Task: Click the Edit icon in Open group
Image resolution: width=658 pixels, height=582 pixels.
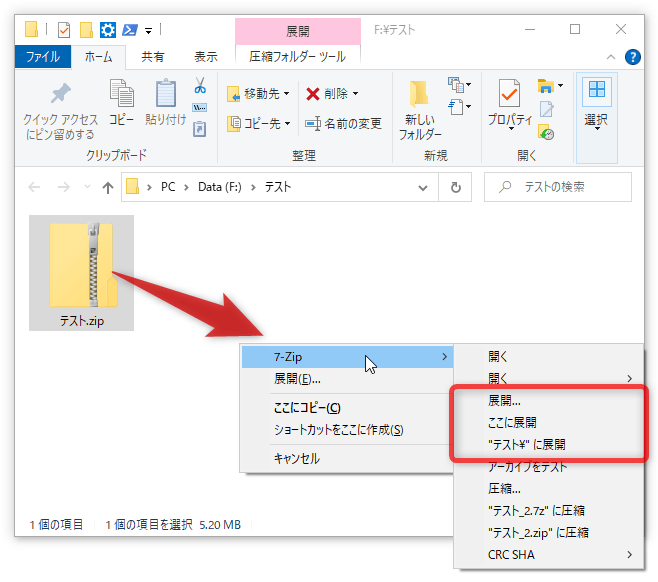Action: point(547,109)
